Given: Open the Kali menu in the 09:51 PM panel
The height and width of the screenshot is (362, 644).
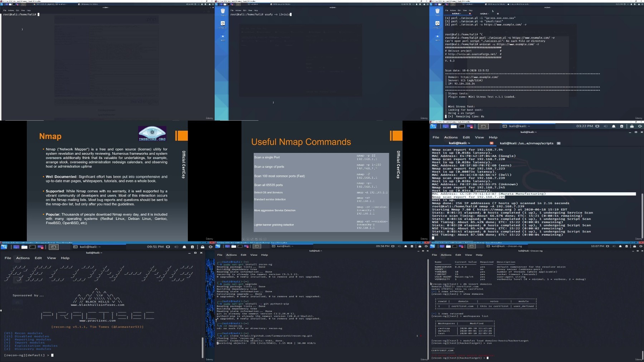Looking at the screenshot, I should pos(4,247).
